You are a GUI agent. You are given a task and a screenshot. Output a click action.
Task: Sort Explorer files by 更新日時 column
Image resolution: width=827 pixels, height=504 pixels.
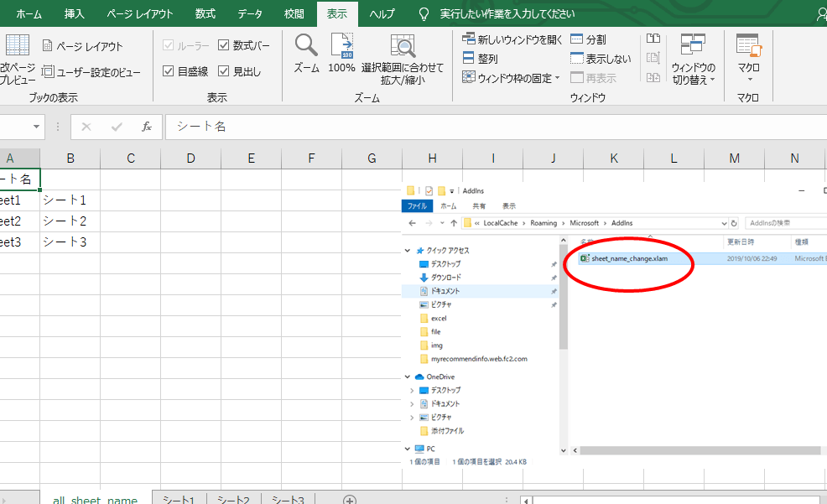coord(741,242)
